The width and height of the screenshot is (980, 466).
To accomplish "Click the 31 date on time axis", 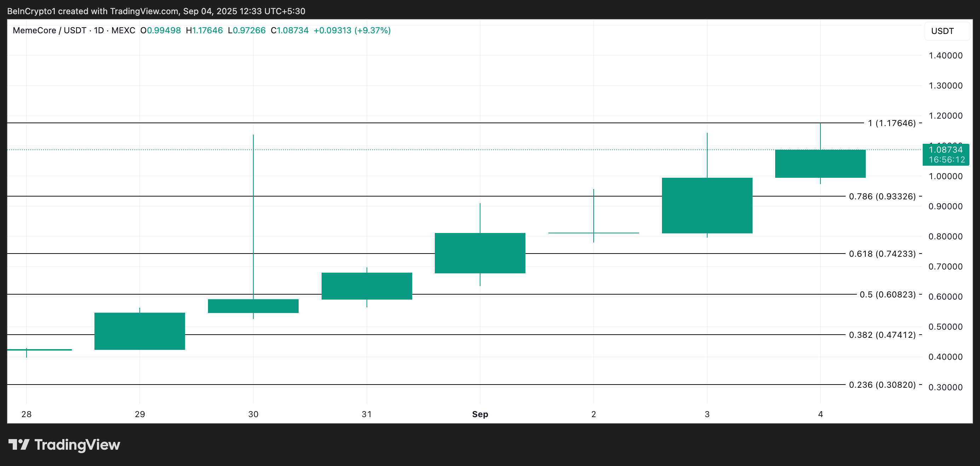I will tap(367, 414).
